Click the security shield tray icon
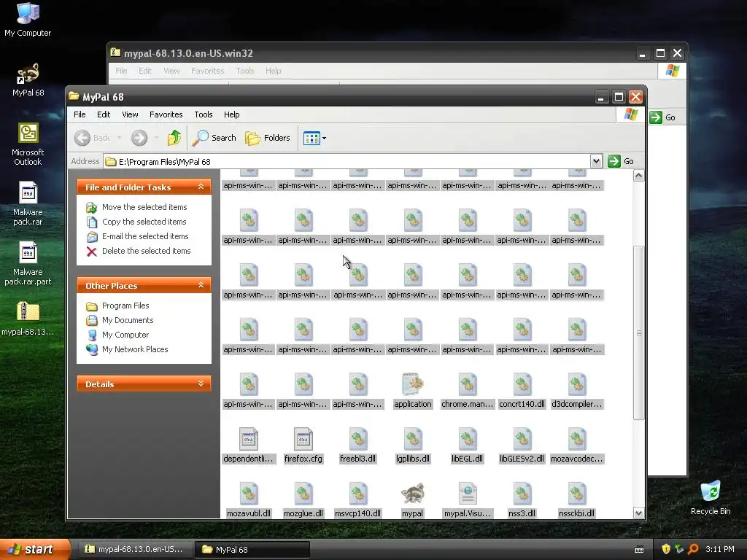747x560 pixels. (x=665, y=550)
